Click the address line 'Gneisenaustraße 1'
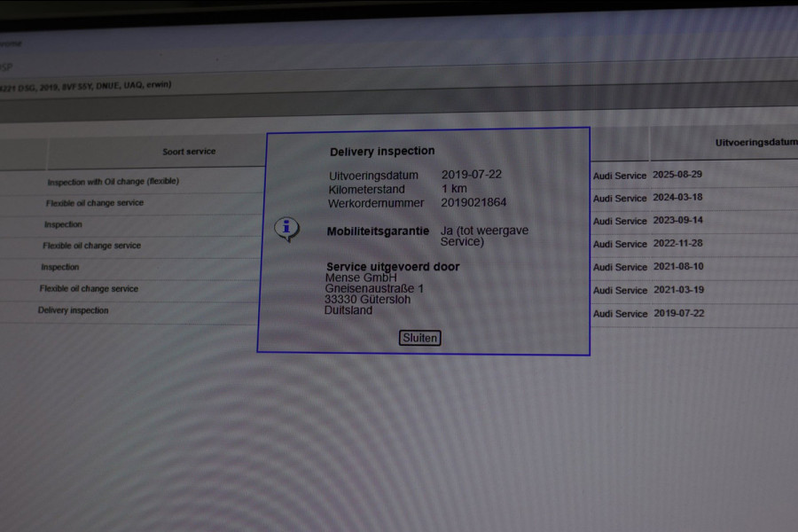The width and height of the screenshot is (798, 532). point(374,289)
